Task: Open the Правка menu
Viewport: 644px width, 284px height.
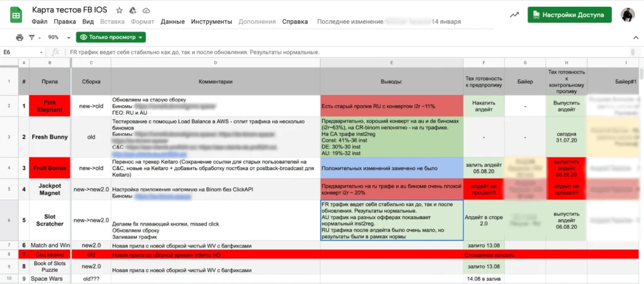Action: (65, 22)
